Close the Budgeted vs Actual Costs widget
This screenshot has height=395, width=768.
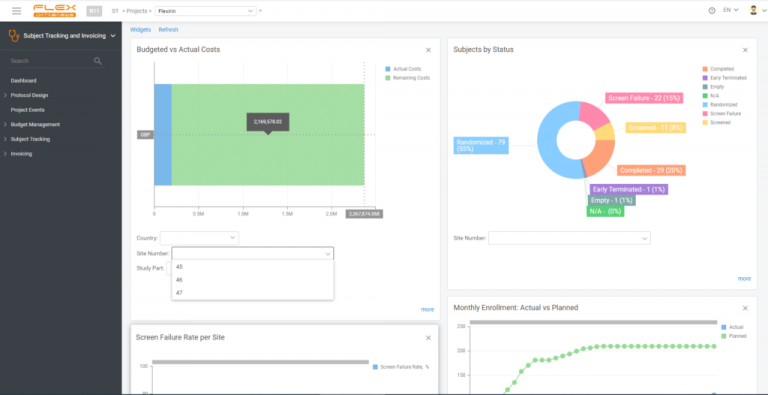coord(429,50)
